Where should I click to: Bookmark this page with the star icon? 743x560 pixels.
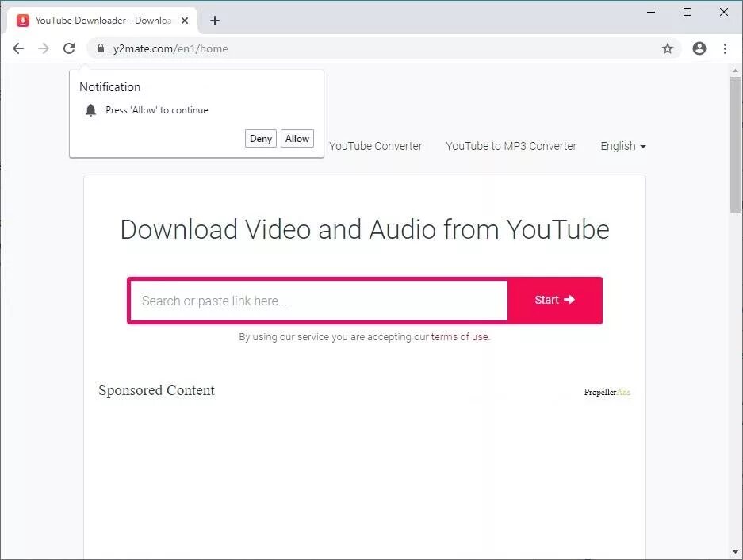point(668,48)
